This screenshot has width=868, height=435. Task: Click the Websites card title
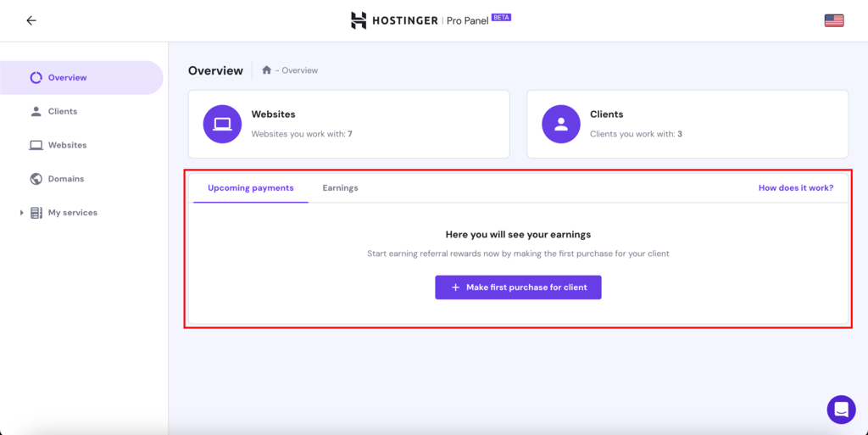click(274, 114)
